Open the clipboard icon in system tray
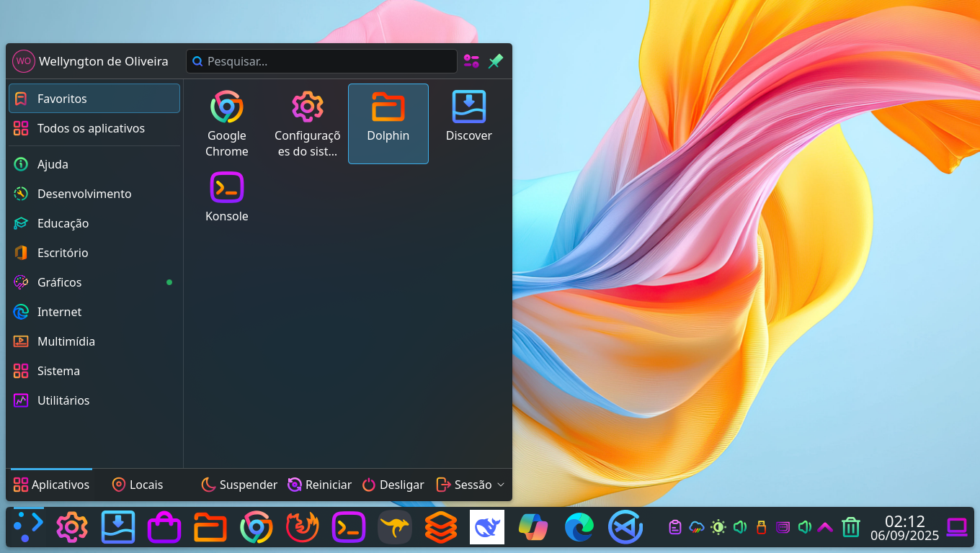 674,526
